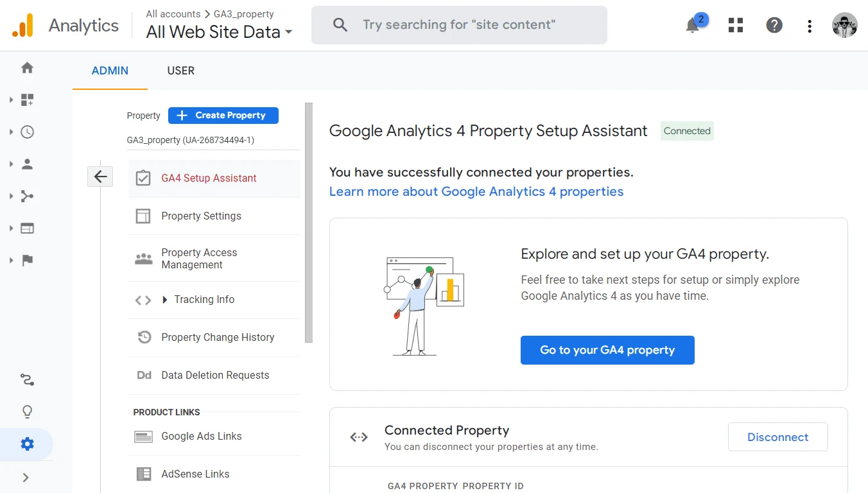The height and width of the screenshot is (493, 868).
Task: Open Learn more about Google Analytics 4 link
Action: 476,192
